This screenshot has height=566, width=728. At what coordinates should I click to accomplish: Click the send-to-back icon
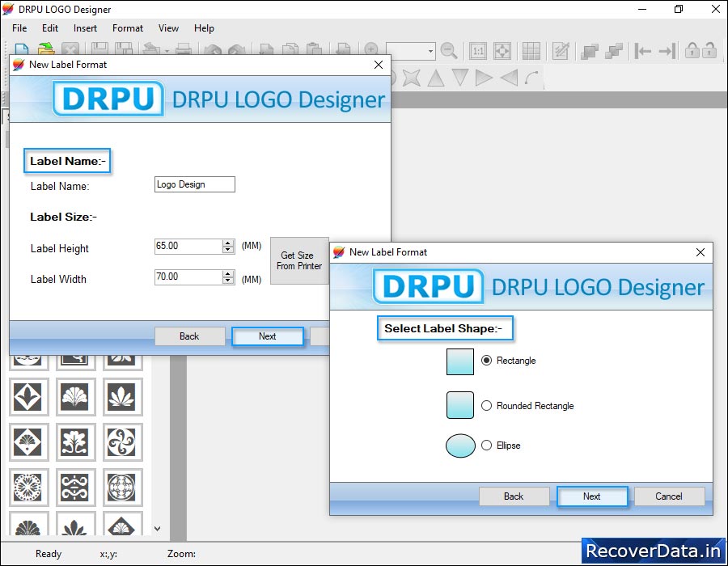click(614, 51)
